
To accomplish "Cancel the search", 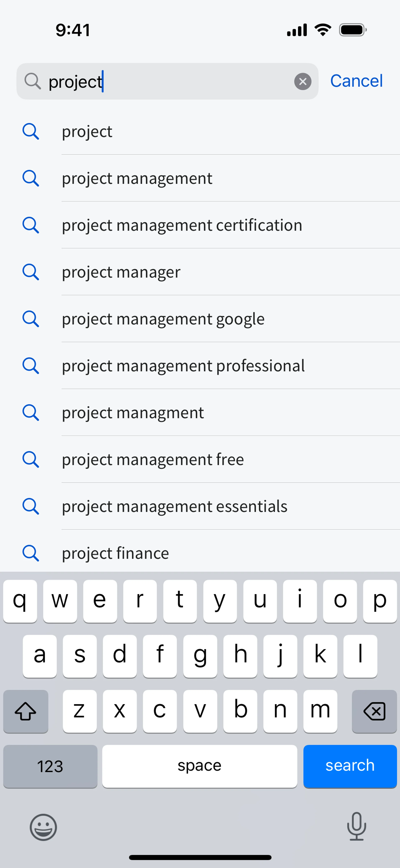I will coord(356,81).
